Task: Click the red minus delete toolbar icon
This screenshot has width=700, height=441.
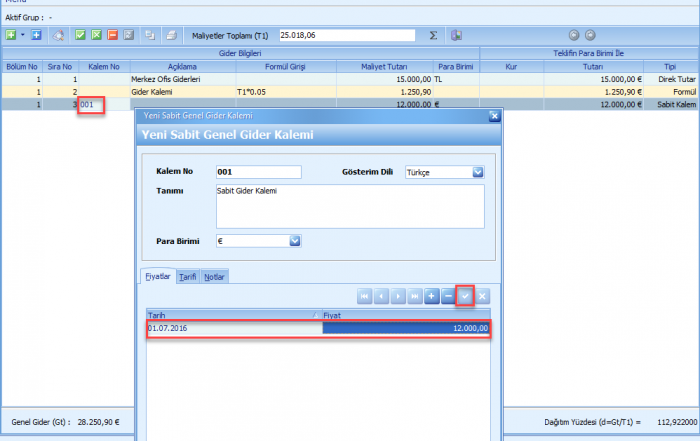Action: pyautogui.click(x=112, y=35)
